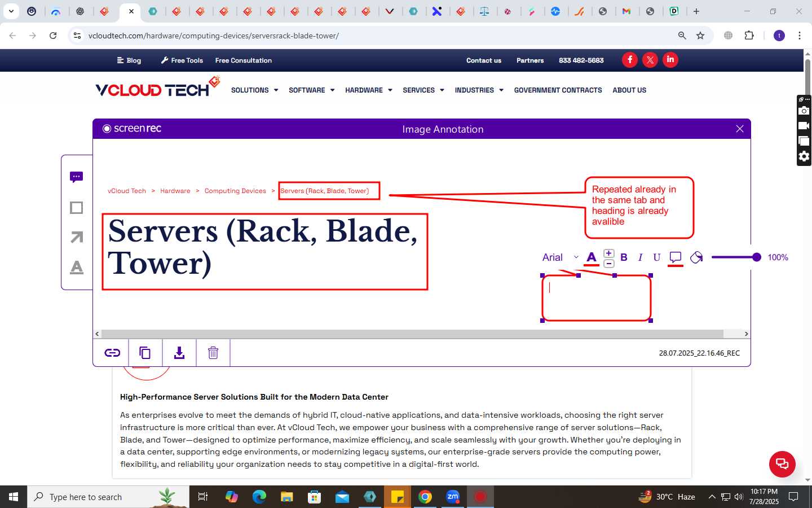812x508 pixels.
Task: Open ScreenRec settings gear
Action: pyautogui.click(x=804, y=156)
